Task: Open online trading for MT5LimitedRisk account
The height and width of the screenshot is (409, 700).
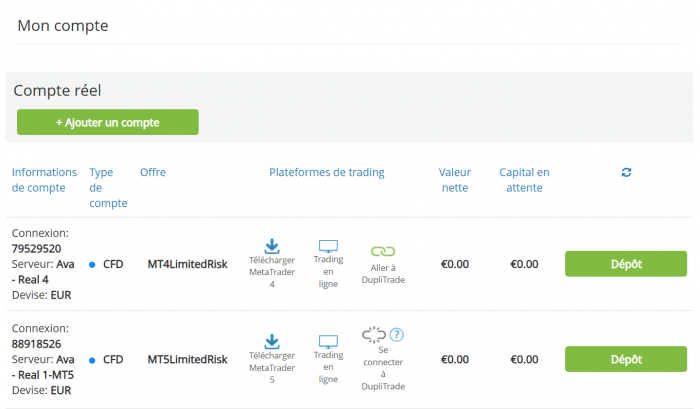Action: 328,341
